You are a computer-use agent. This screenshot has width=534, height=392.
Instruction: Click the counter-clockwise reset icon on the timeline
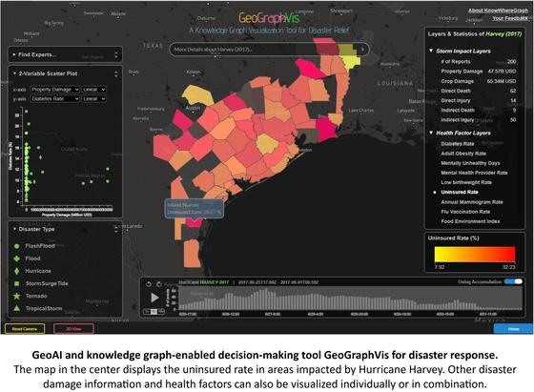coord(149,284)
